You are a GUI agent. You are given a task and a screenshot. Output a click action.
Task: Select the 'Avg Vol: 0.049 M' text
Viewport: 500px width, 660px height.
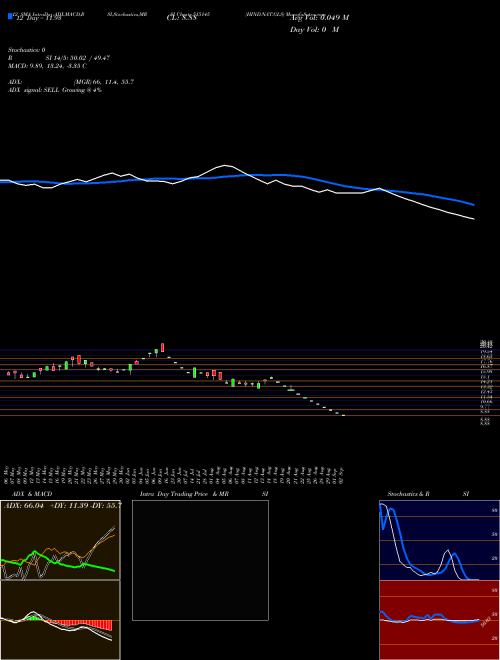[319, 18]
